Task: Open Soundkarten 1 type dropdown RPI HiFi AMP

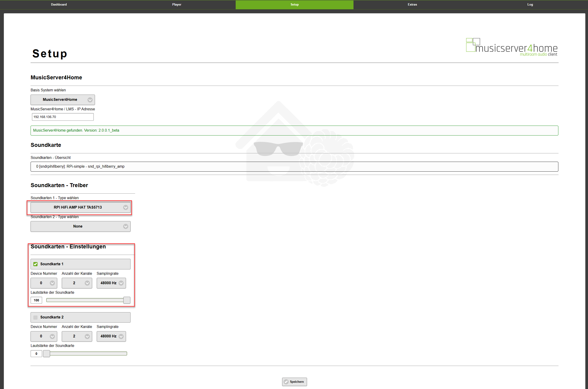Action: click(x=81, y=207)
